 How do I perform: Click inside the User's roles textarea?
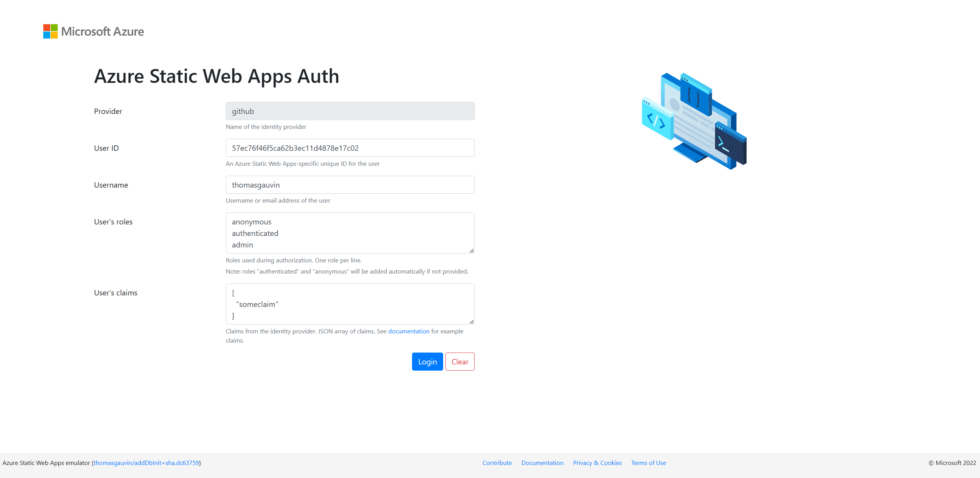(350, 233)
